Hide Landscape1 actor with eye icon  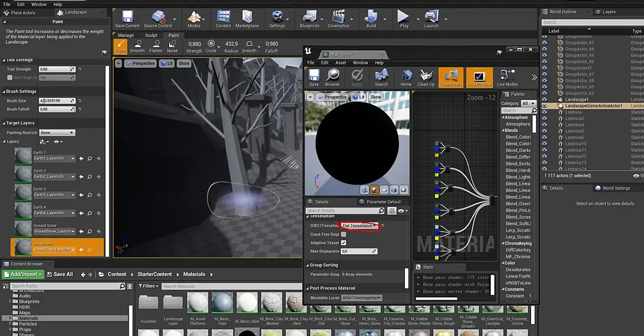[544, 99]
